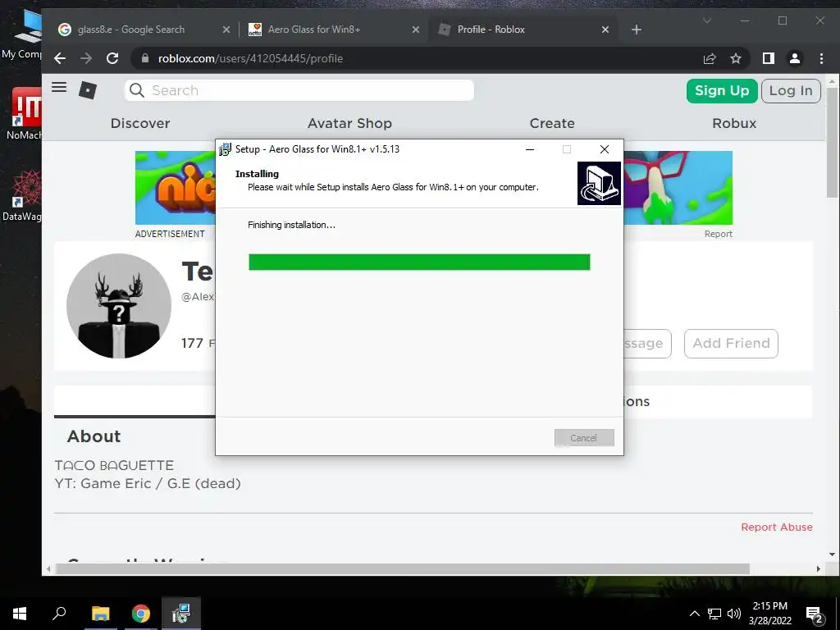Click the Log In button
Screen dimensions: 840x630
click(791, 90)
